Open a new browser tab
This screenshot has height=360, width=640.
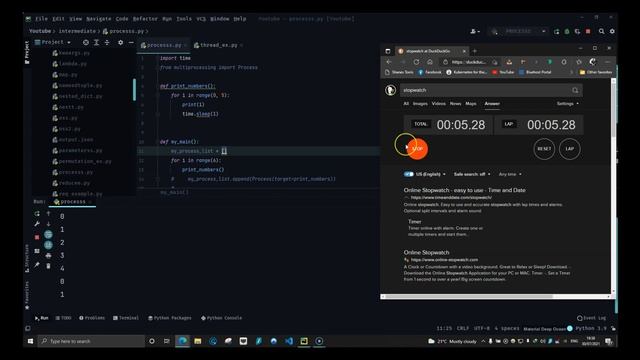(474, 51)
